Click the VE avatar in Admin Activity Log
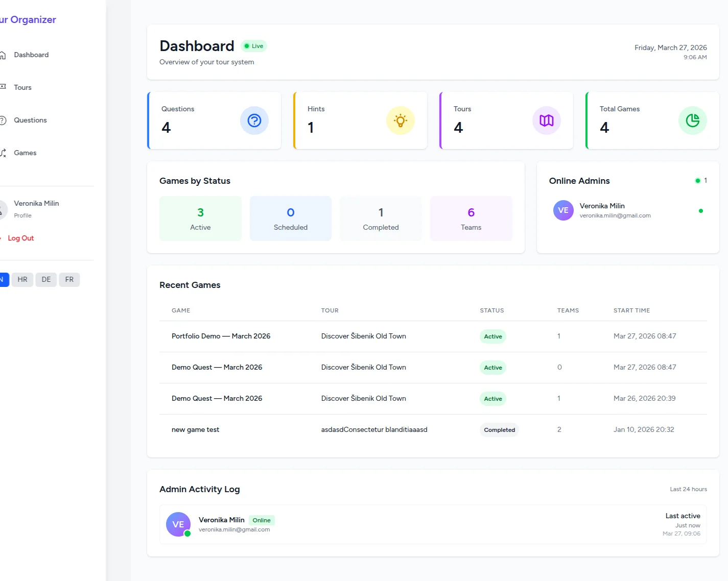 tap(178, 524)
